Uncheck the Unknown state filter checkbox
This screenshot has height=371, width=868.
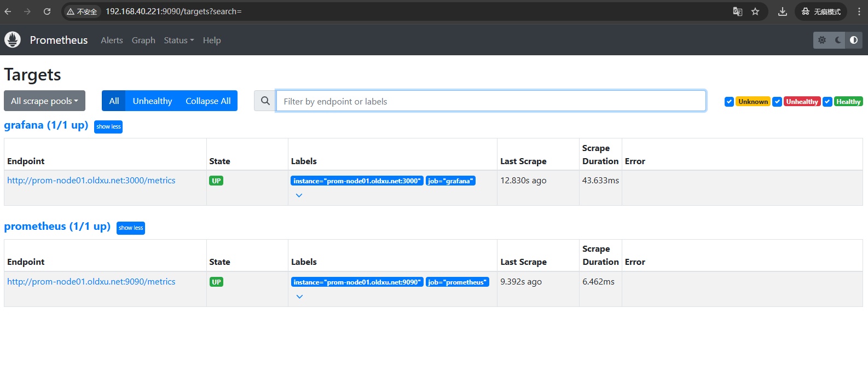(729, 102)
